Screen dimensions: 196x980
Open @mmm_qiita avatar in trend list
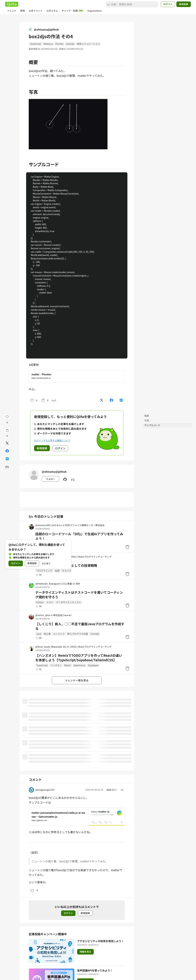[x=31, y=617]
